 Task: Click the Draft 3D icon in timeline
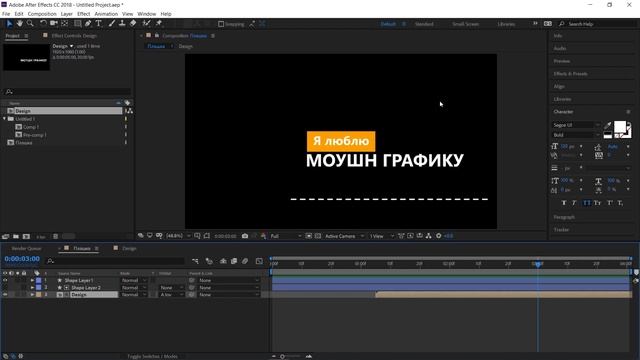pos(209,261)
